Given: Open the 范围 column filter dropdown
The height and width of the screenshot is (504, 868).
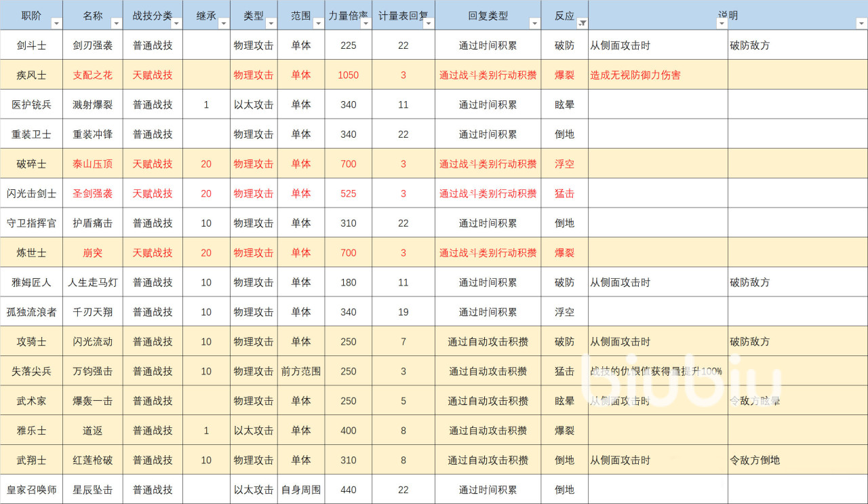Looking at the screenshot, I should (318, 24).
